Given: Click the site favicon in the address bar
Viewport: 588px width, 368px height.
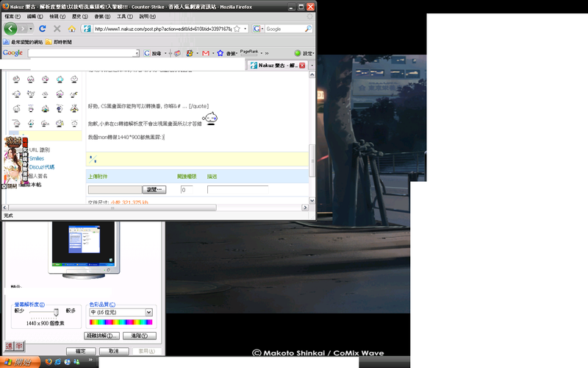Looking at the screenshot, I should [87, 29].
